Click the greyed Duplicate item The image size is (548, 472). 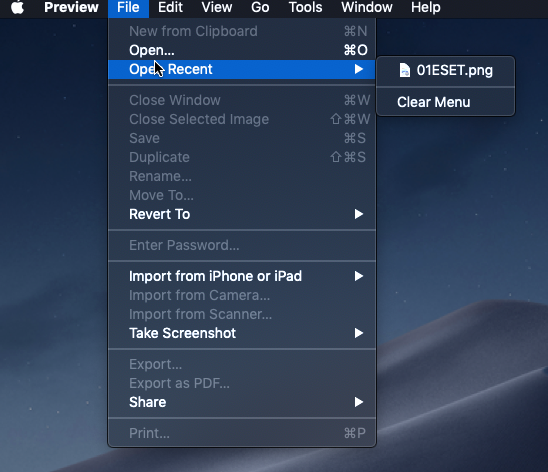tap(242, 157)
